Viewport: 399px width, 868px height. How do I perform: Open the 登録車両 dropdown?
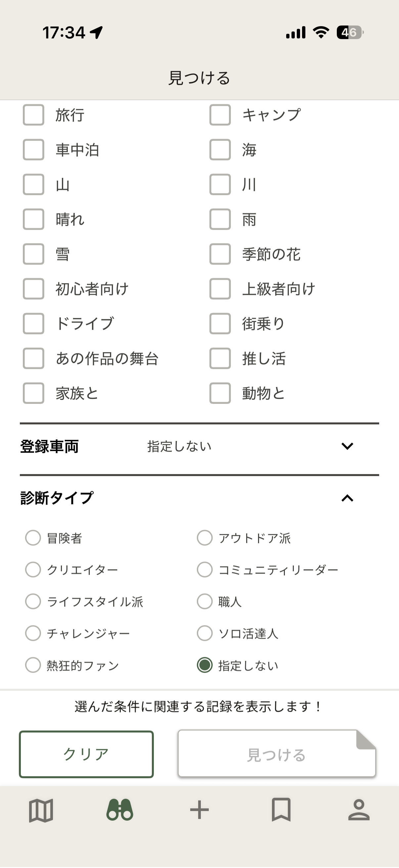pyautogui.click(x=347, y=446)
